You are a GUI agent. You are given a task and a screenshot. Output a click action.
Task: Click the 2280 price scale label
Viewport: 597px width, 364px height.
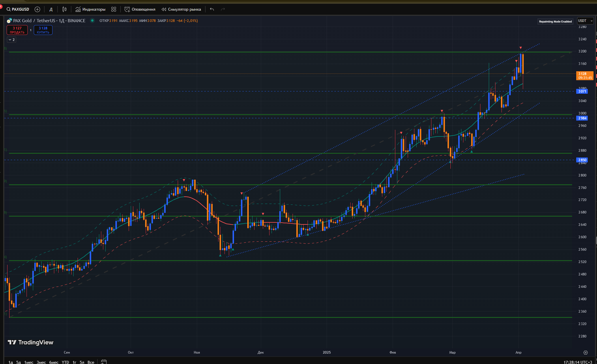[x=582, y=336]
